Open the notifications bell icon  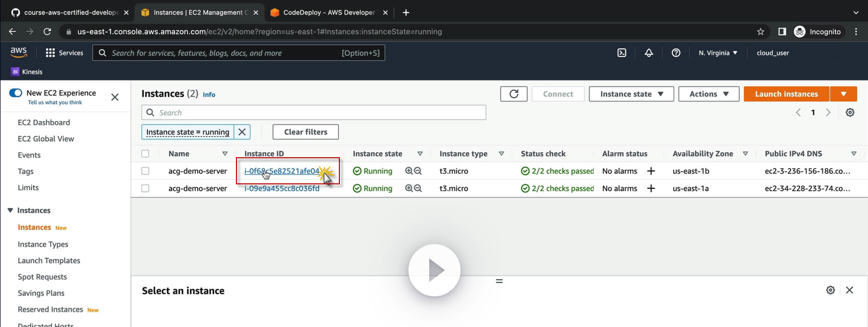pyautogui.click(x=649, y=53)
